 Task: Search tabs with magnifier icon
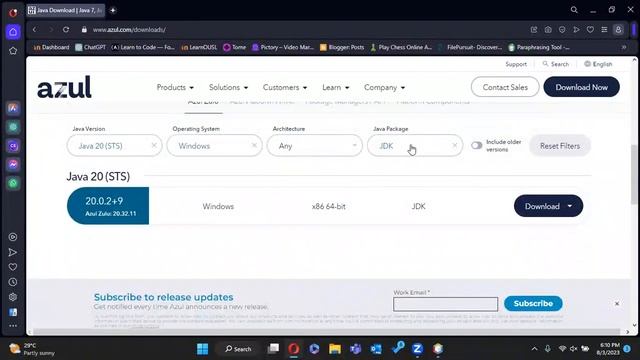574,10
